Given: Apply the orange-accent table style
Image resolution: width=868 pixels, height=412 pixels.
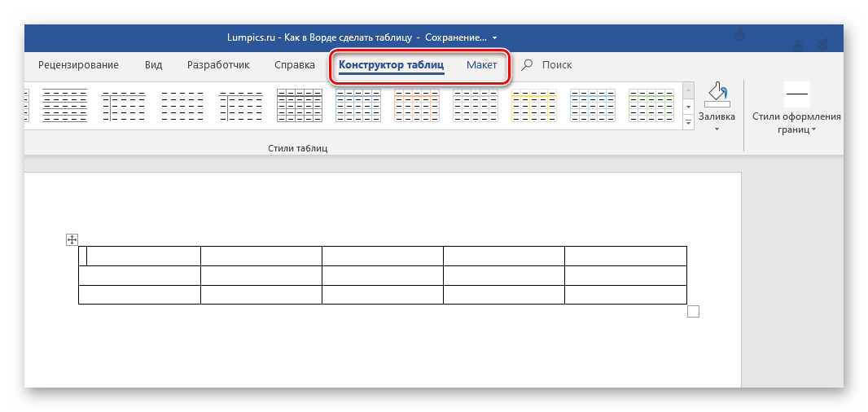Looking at the screenshot, I should click(416, 106).
